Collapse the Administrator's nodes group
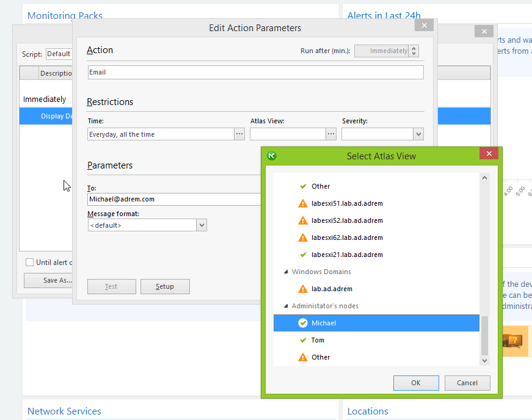The height and width of the screenshot is (420, 532). coord(285,306)
